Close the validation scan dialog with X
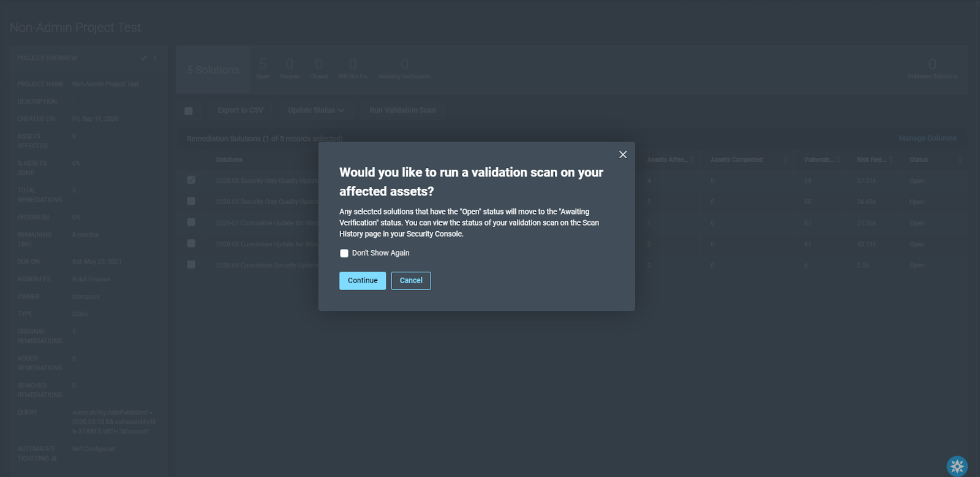This screenshot has height=477, width=980. click(x=622, y=155)
